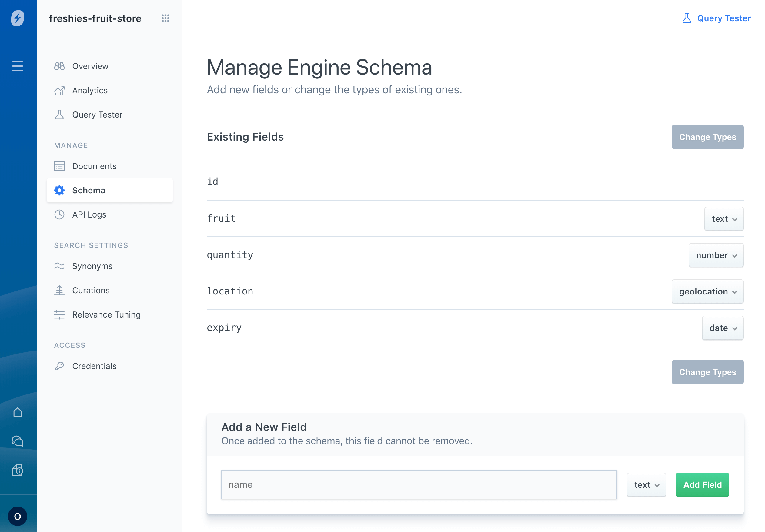The image size is (765, 532).
Task: Click the Schema gear icon
Action: coord(59,190)
